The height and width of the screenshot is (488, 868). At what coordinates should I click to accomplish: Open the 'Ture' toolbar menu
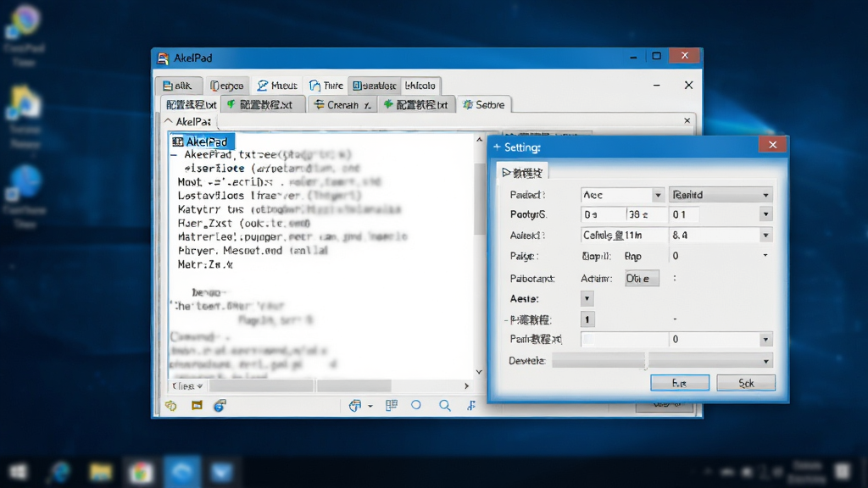point(326,86)
